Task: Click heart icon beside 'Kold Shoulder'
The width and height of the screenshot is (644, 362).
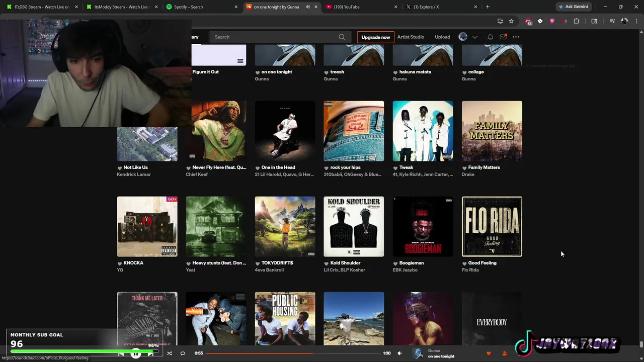Action: click(x=327, y=263)
